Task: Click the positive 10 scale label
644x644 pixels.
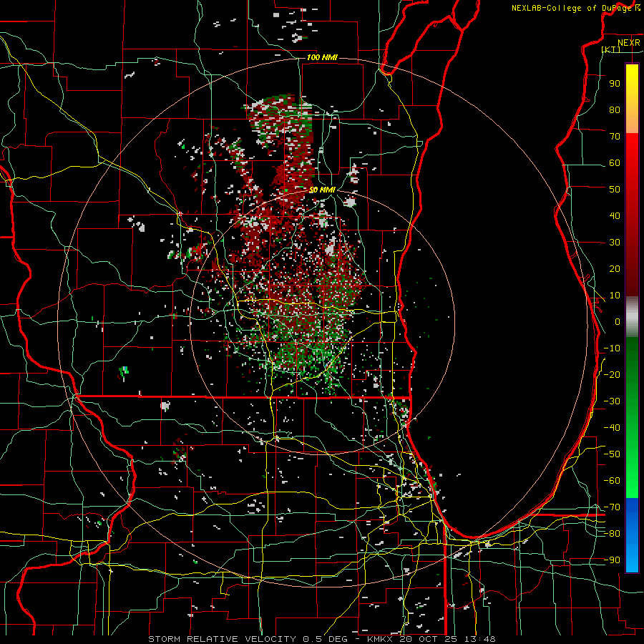Action: 615,296
